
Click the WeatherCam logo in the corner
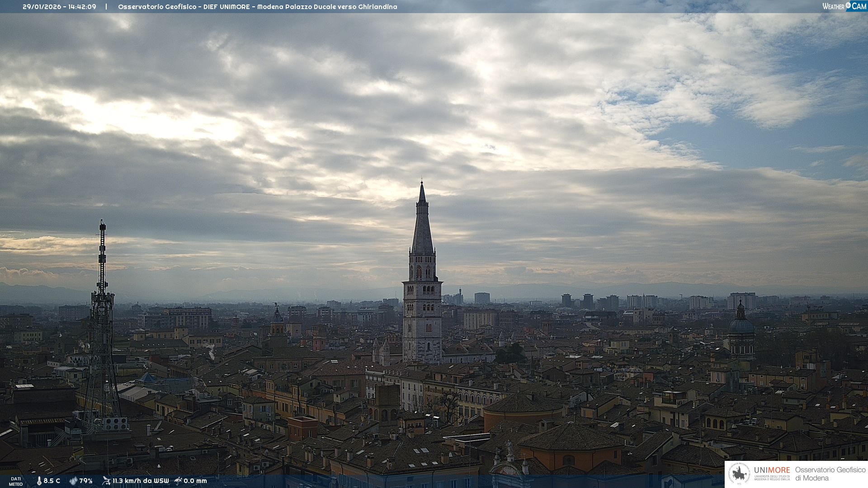pyautogui.click(x=844, y=6)
